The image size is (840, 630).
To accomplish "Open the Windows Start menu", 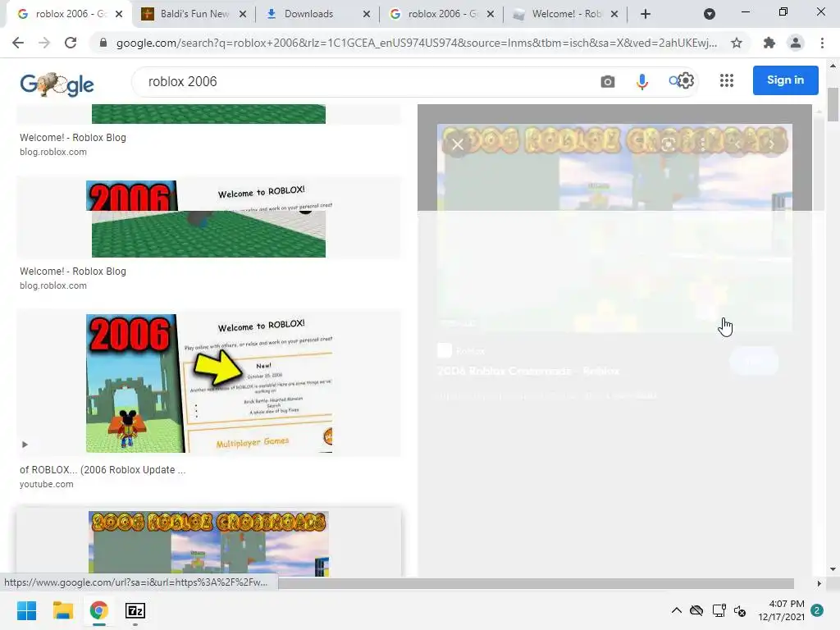I will click(x=27, y=610).
